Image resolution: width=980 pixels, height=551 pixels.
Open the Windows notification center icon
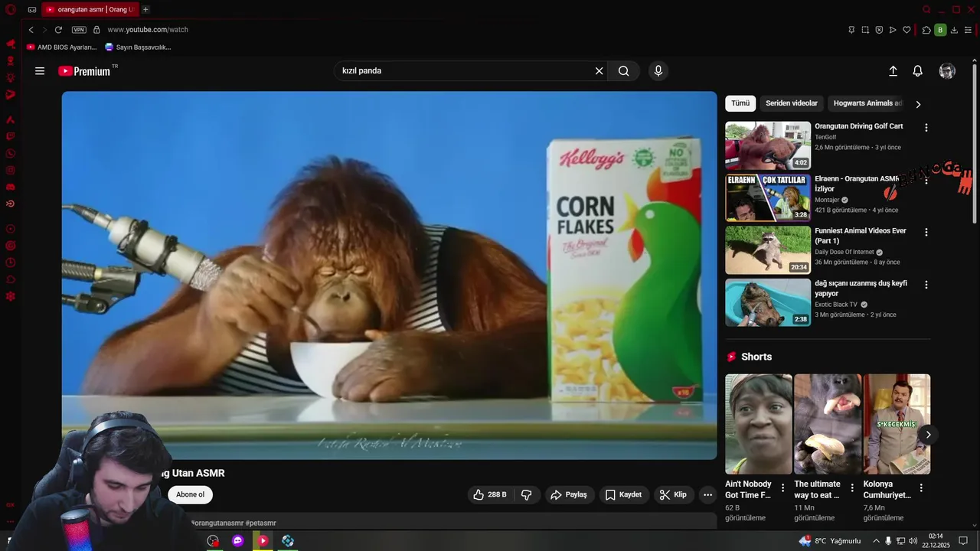(963, 541)
